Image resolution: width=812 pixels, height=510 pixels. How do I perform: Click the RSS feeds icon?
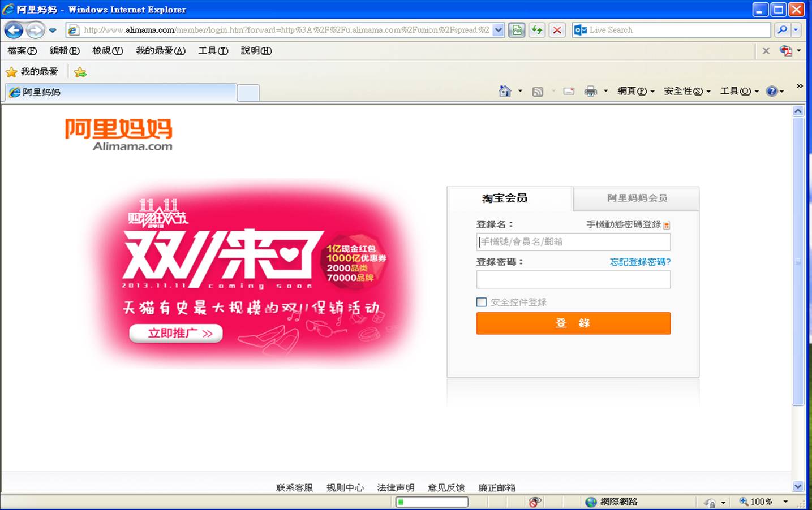point(538,92)
